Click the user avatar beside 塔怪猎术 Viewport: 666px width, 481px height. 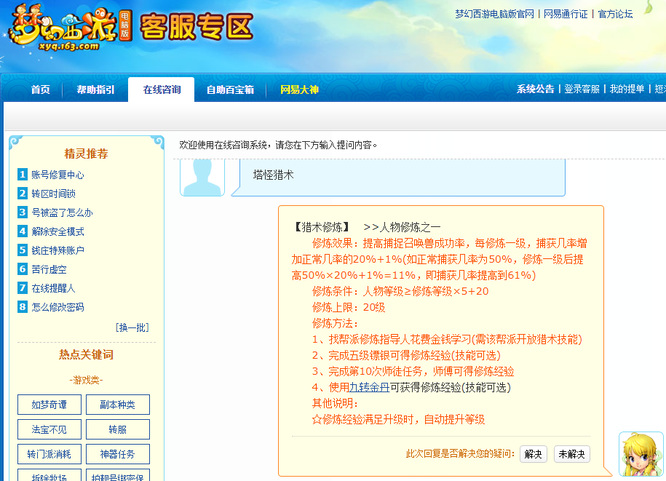click(x=202, y=178)
